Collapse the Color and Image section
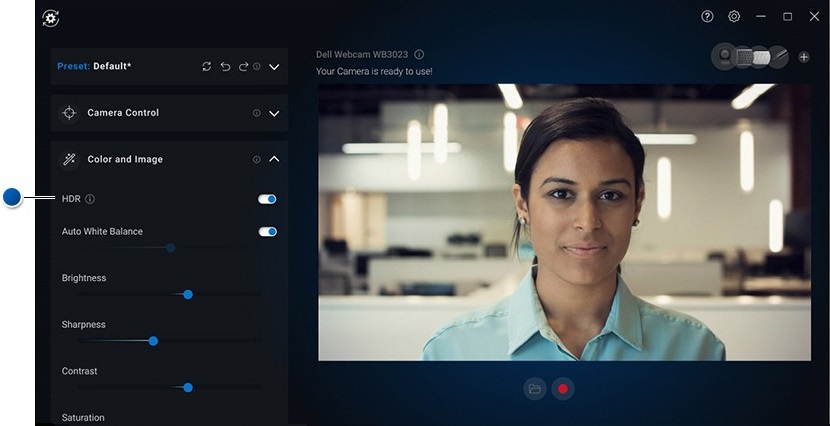 tap(274, 159)
